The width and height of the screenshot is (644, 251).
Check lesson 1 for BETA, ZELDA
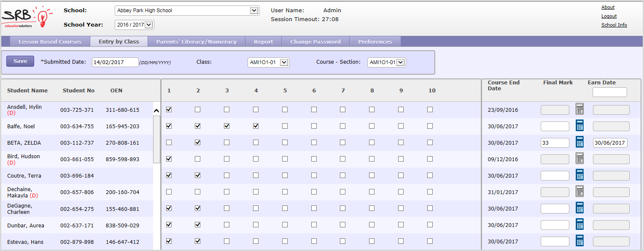(169, 143)
